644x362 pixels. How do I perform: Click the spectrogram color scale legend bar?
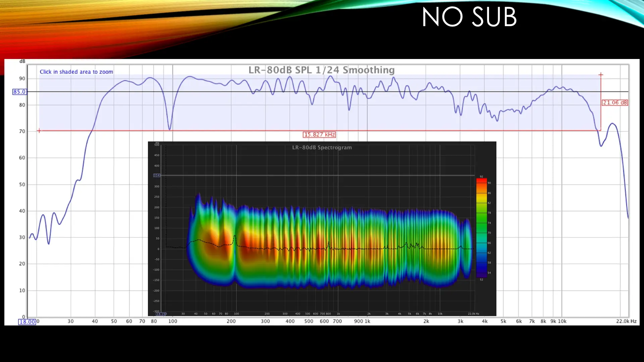click(x=481, y=228)
